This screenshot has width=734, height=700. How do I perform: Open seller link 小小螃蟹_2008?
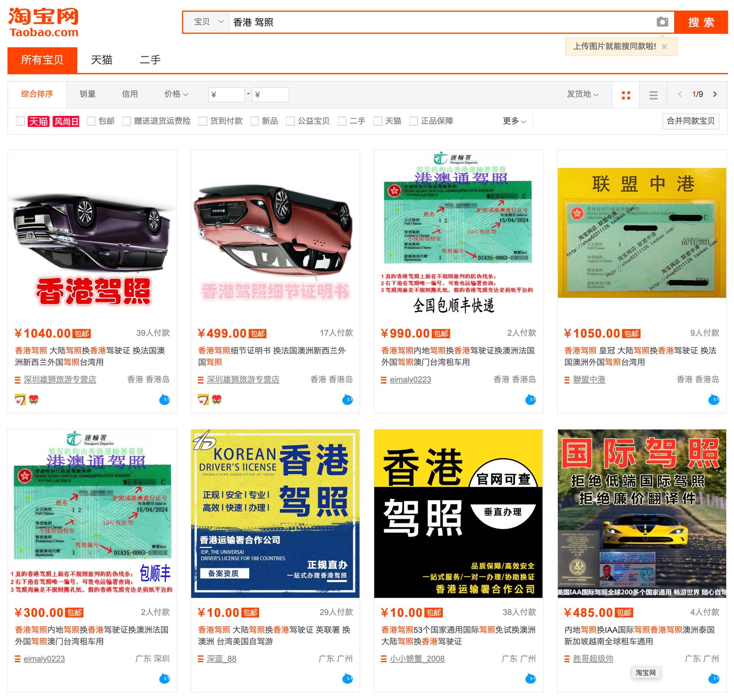[x=417, y=659]
